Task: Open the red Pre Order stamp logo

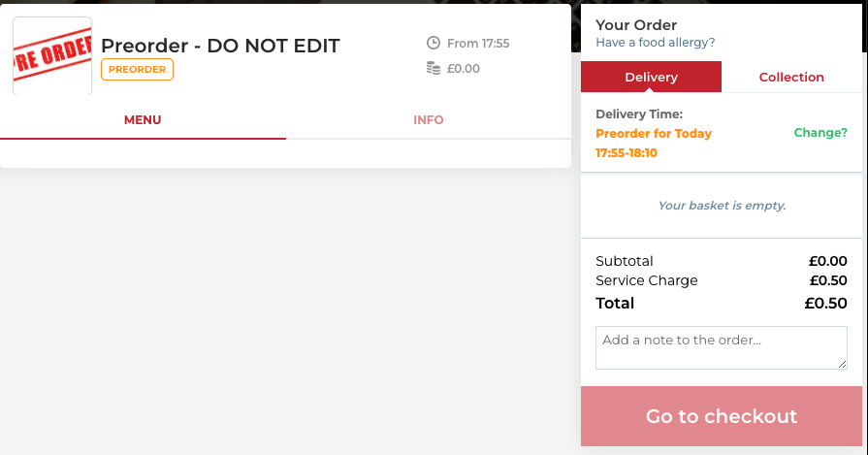Action: 52,56
